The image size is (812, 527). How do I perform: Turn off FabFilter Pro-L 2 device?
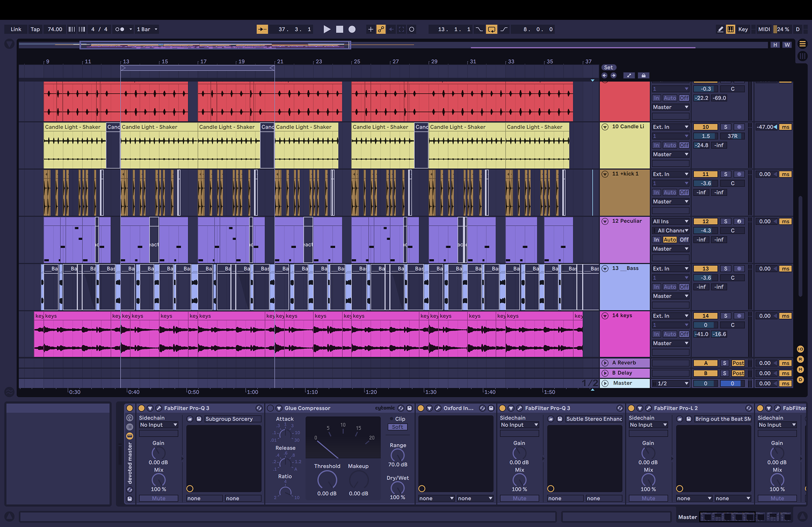pyautogui.click(x=631, y=408)
